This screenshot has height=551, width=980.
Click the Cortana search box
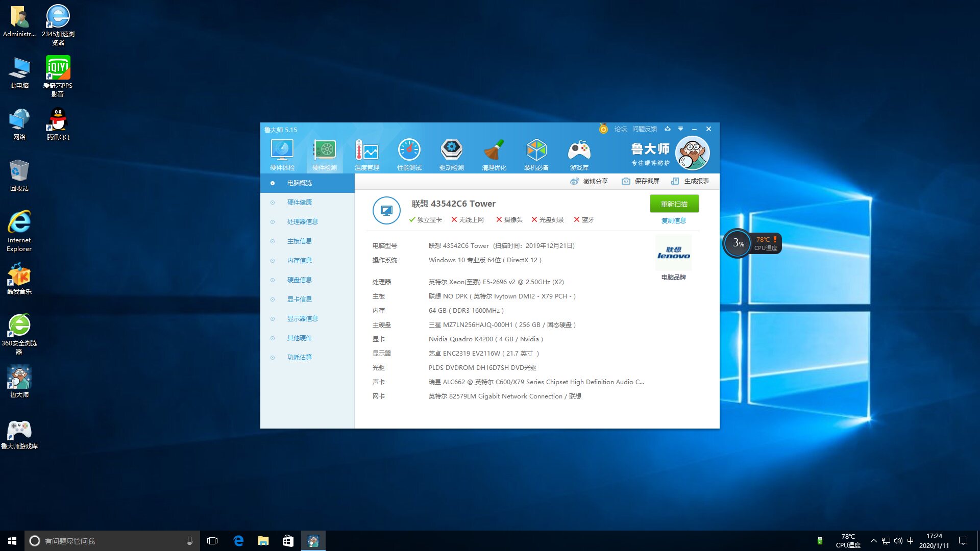[x=112, y=541]
